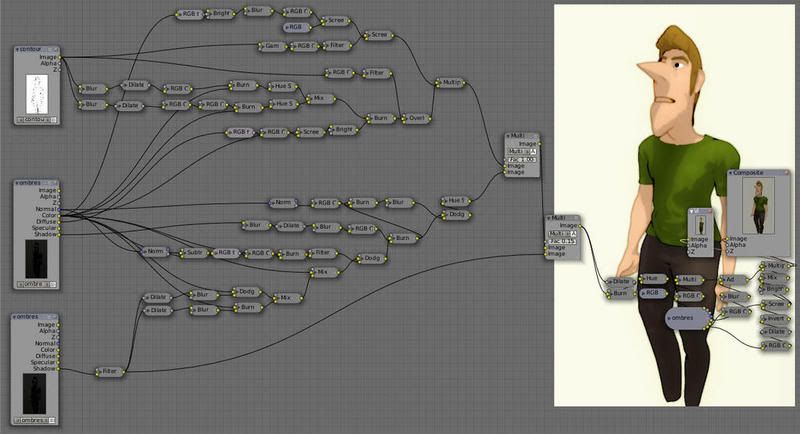Collapse the Multi node with Fac 1.00
The height and width of the screenshot is (434, 800).
click(508, 136)
